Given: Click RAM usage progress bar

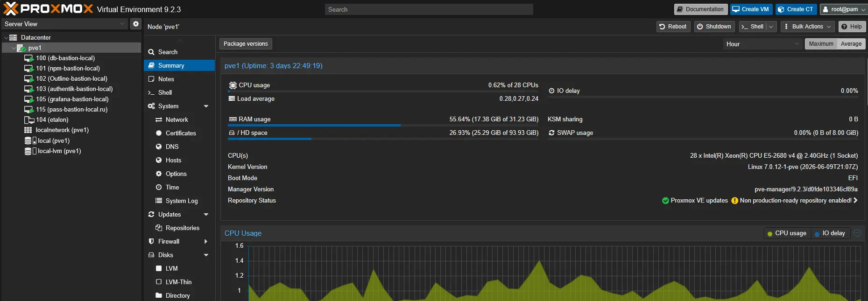Looking at the screenshot, I should tap(383, 125).
